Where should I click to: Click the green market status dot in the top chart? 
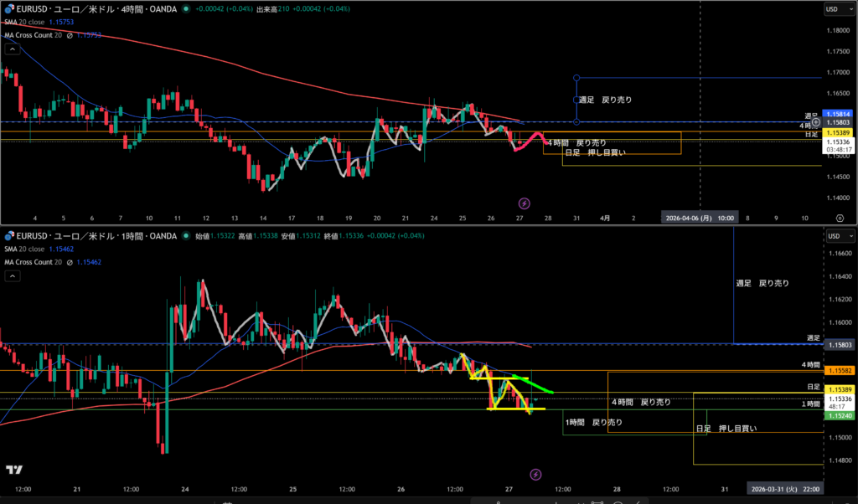click(186, 8)
